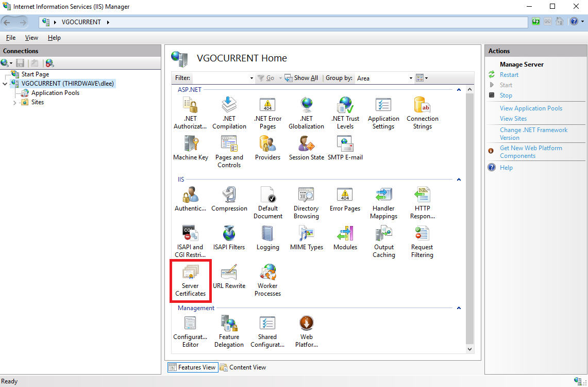Open Request Filtering feature
Viewport: 588px width, 387px height.
(x=422, y=241)
